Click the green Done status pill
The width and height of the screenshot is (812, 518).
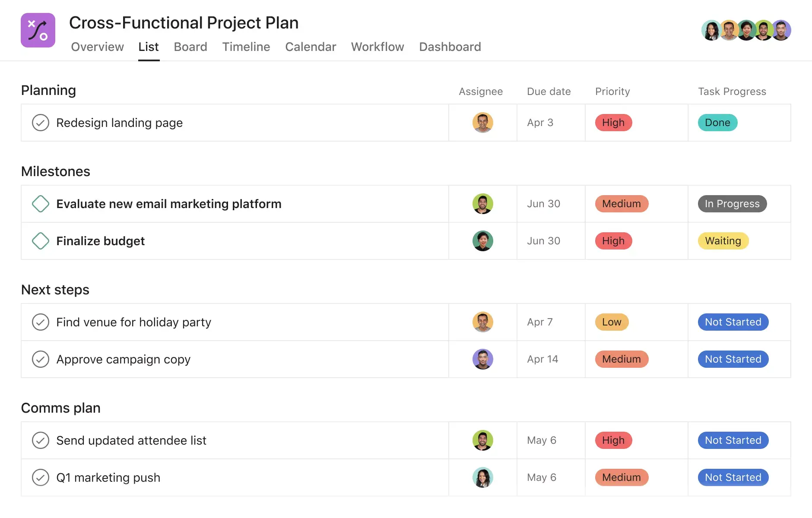pos(717,123)
